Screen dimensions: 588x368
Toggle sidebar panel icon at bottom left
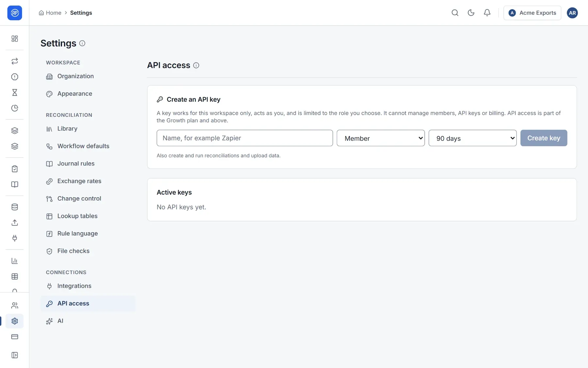click(15, 355)
